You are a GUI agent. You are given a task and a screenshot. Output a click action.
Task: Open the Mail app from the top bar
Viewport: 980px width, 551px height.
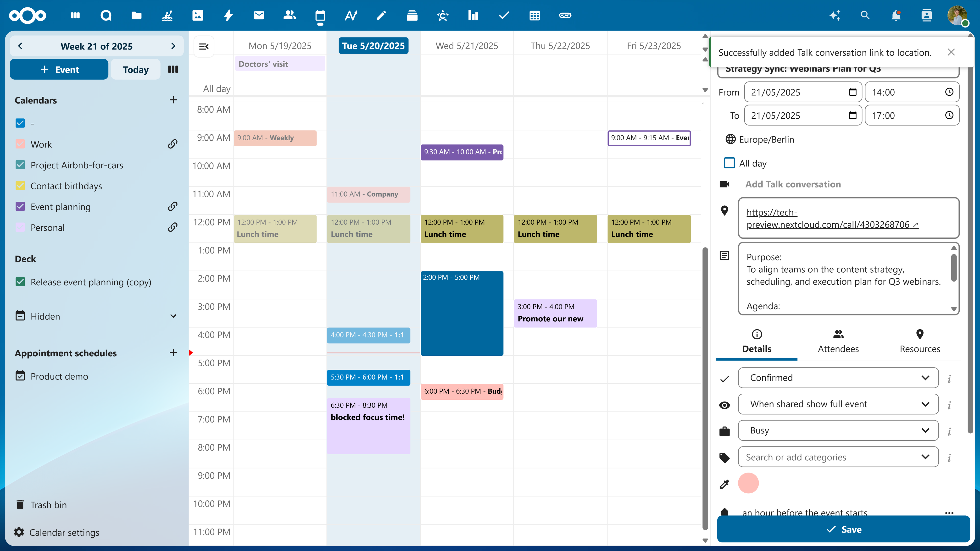[259, 16]
